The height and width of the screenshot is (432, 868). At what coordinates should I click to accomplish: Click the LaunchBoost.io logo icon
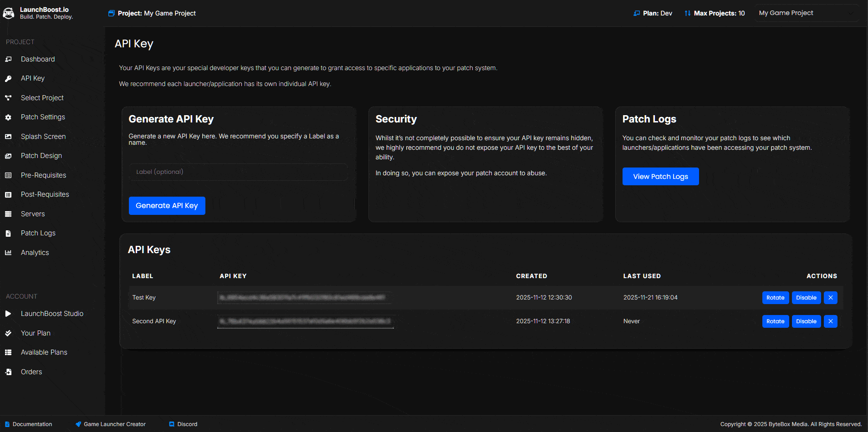[8, 13]
